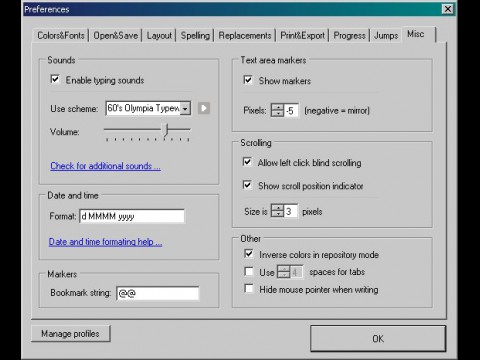Toggle Allow left click blind scrolling
The height and width of the screenshot is (360, 480).
[x=247, y=162]
